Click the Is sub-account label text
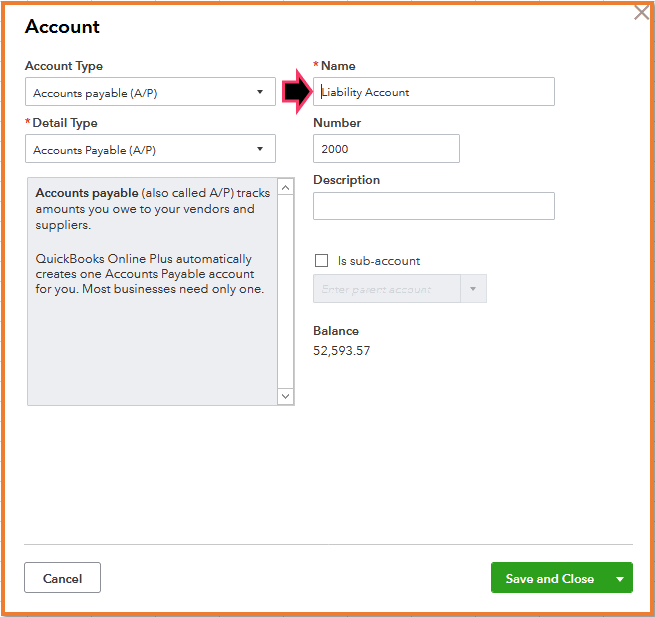 pos(379,261)
